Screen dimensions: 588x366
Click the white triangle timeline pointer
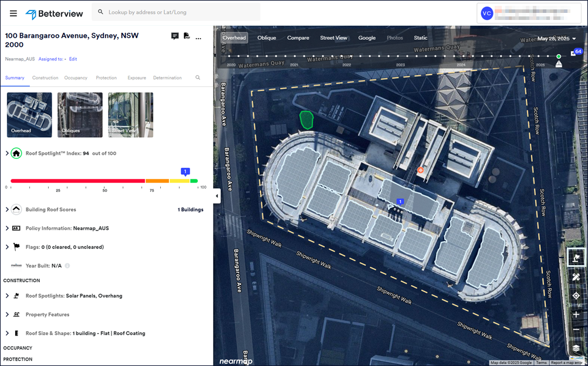click(x=559, y=64)
